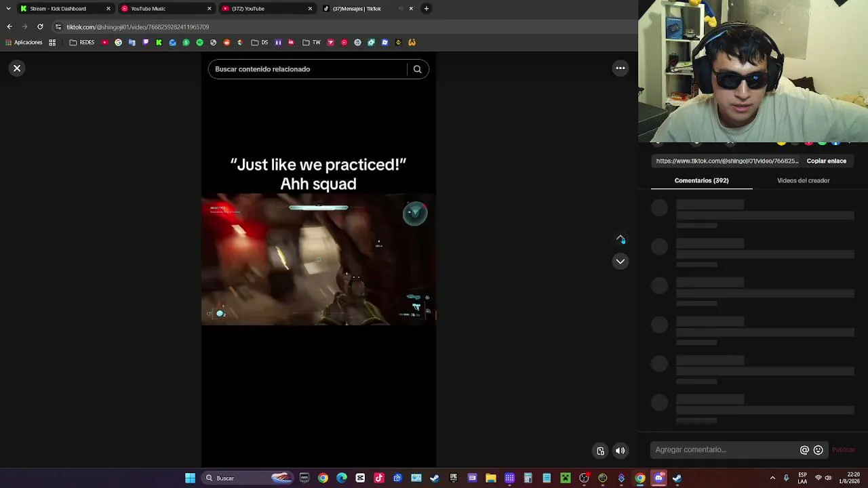Open Discord from the taskbar

click(658, 479)
